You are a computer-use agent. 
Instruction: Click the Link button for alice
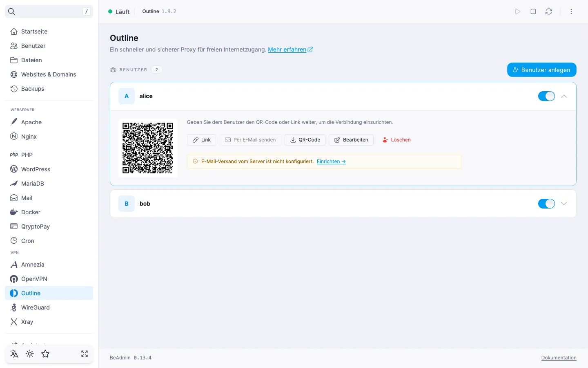coord(202,140)
